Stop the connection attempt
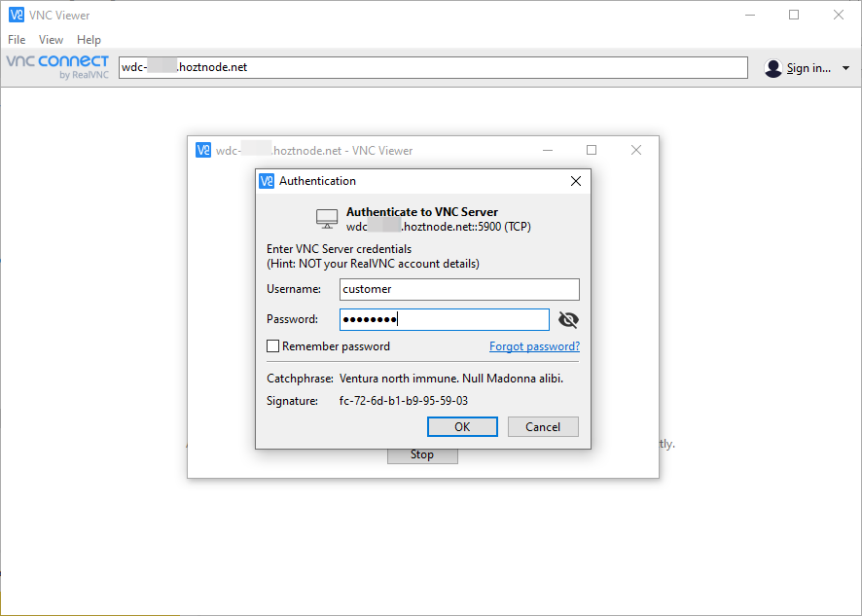 422,454
